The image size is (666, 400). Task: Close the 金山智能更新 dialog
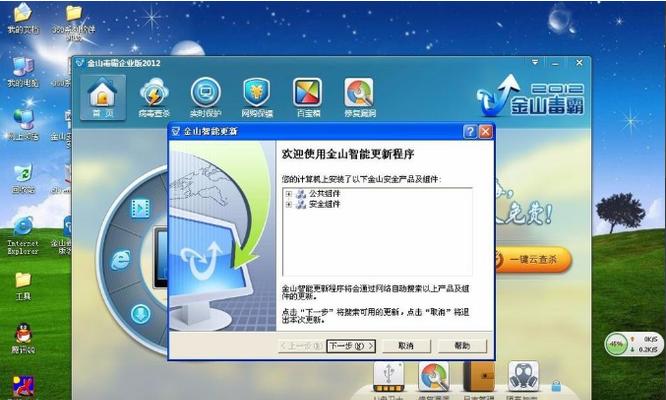coord(485,132)
